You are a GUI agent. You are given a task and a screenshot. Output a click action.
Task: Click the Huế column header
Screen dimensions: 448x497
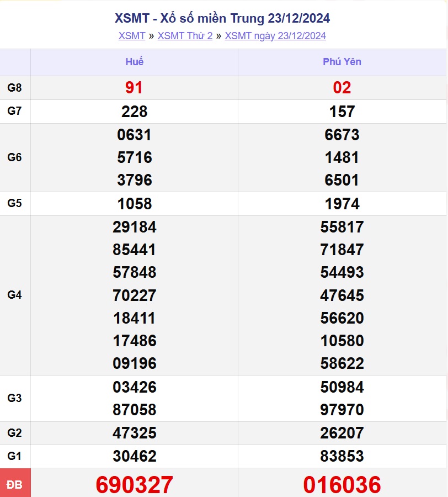pos(134,62)
